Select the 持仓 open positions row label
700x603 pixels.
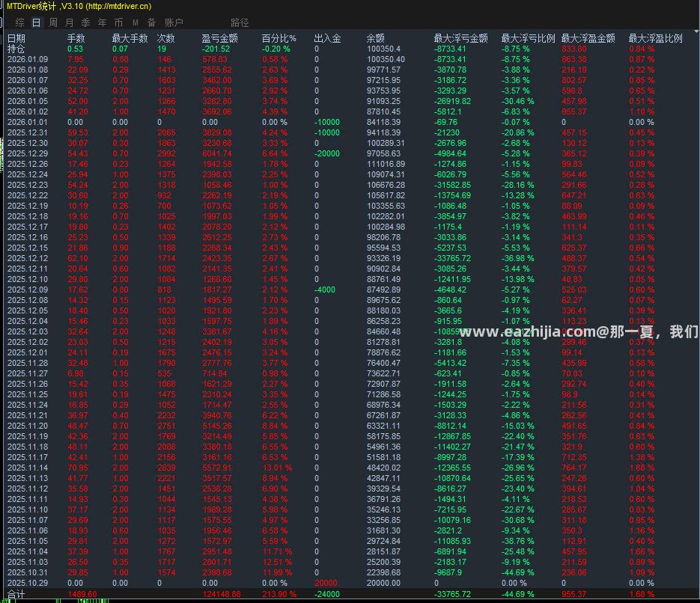coord(16,49)
